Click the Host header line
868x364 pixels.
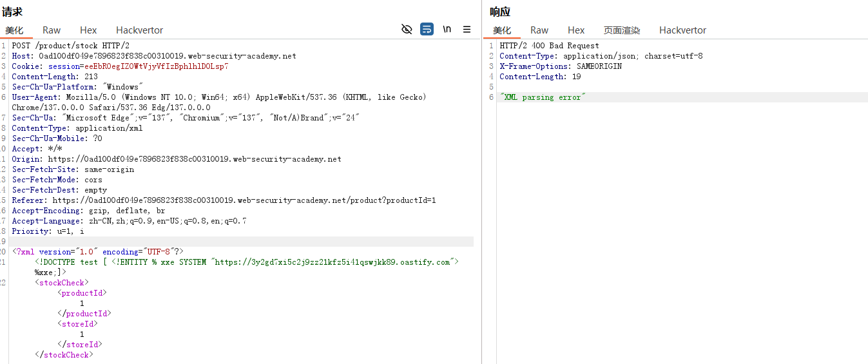154,56
